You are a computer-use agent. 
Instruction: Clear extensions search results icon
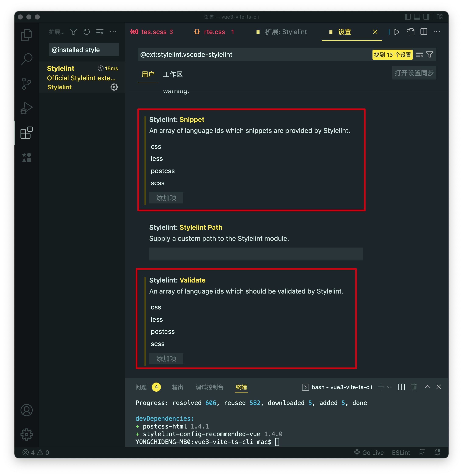[100, 32]
